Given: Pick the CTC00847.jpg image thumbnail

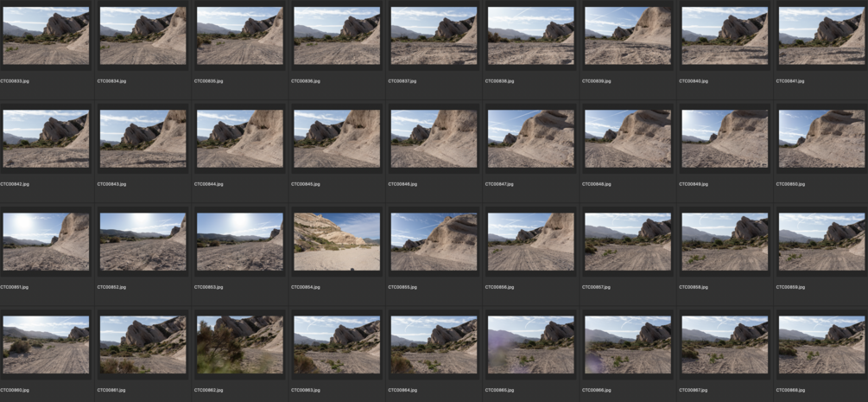Looking at the screenshot, I should [x=531, y=138].
